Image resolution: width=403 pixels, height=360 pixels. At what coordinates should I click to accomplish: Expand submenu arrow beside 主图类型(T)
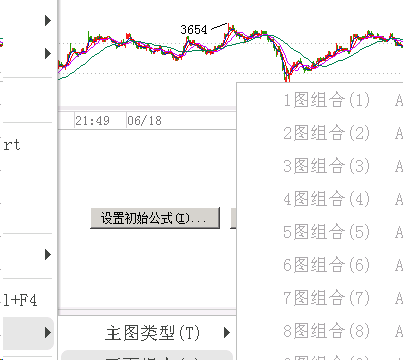tap(227, 332)
